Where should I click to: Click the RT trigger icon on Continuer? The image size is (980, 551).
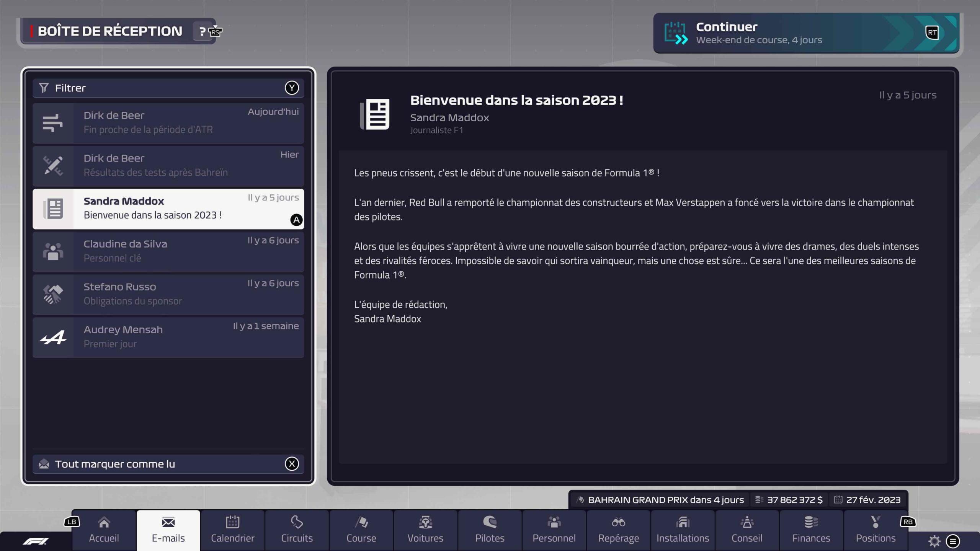point(932,33)
